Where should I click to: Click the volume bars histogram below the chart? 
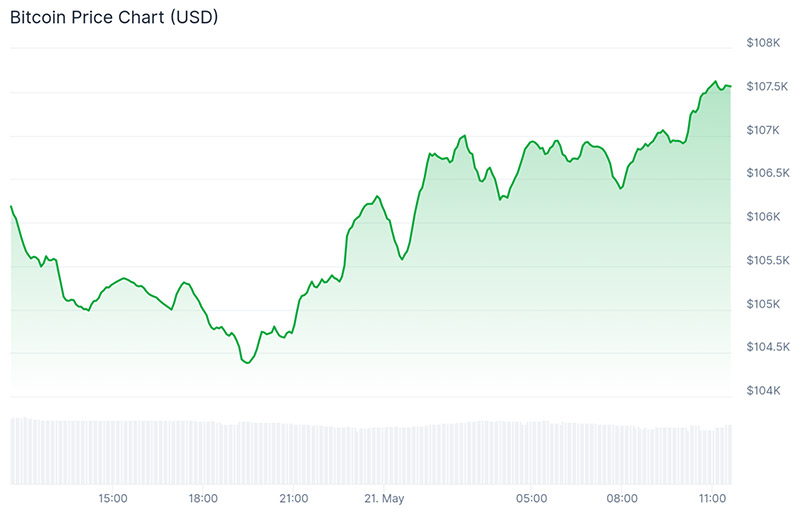point(371,451)
